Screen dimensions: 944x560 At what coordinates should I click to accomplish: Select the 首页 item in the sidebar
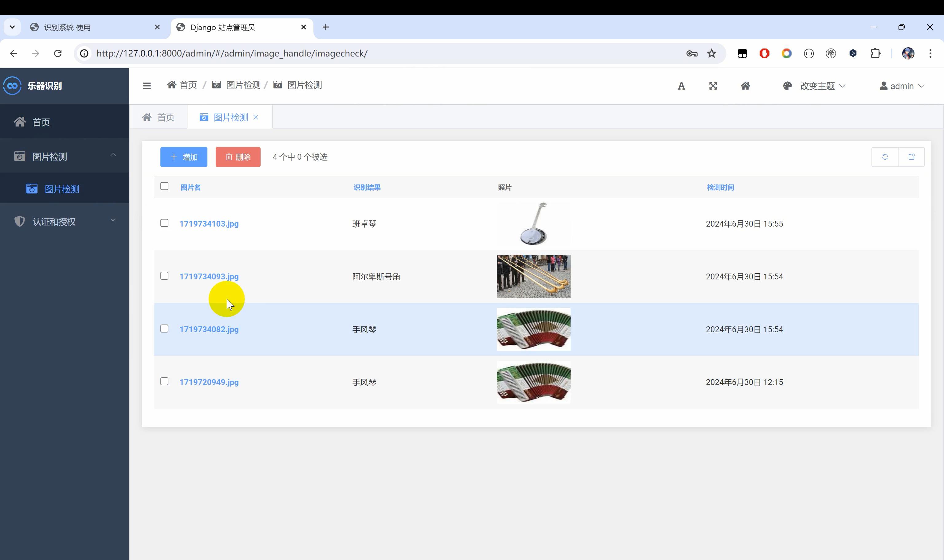coord(41,122)
